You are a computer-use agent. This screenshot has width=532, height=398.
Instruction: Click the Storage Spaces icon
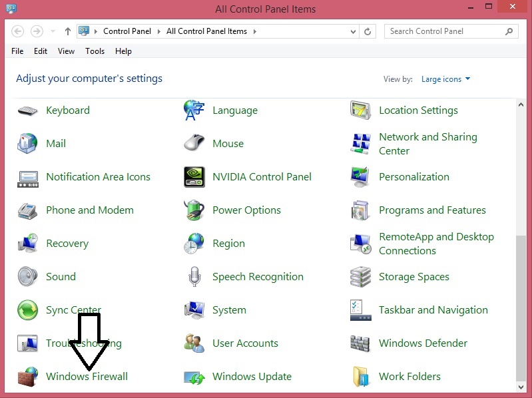[x=360, y=277]
